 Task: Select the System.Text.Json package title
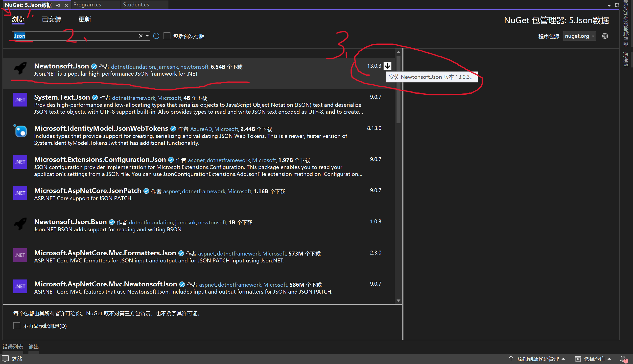pos(62,97)
